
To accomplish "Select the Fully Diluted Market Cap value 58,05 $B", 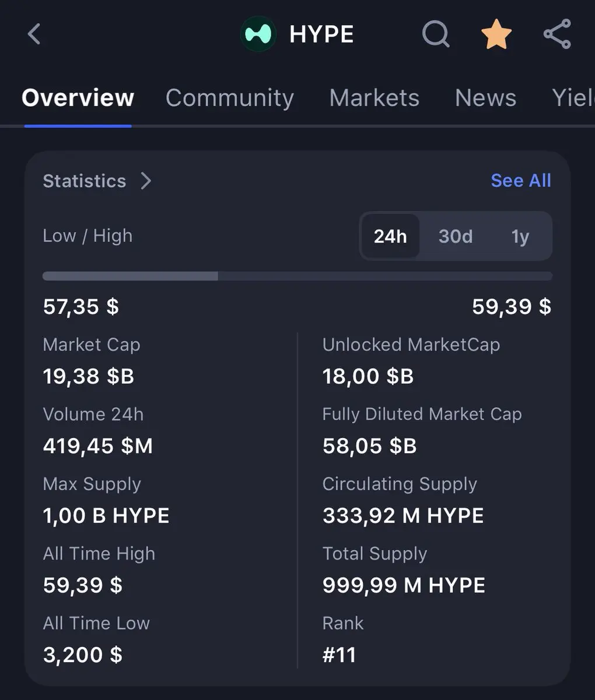I will [370, 446].
